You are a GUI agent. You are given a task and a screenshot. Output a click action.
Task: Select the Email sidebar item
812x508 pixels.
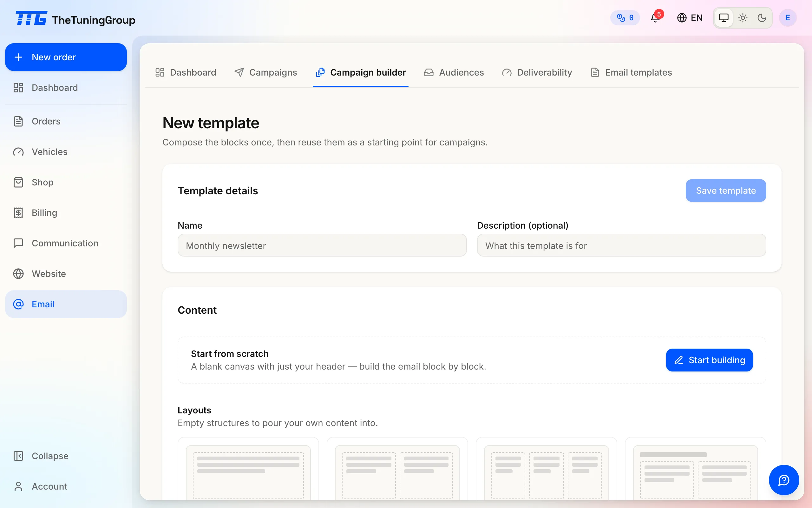click(x=66, y=304)
